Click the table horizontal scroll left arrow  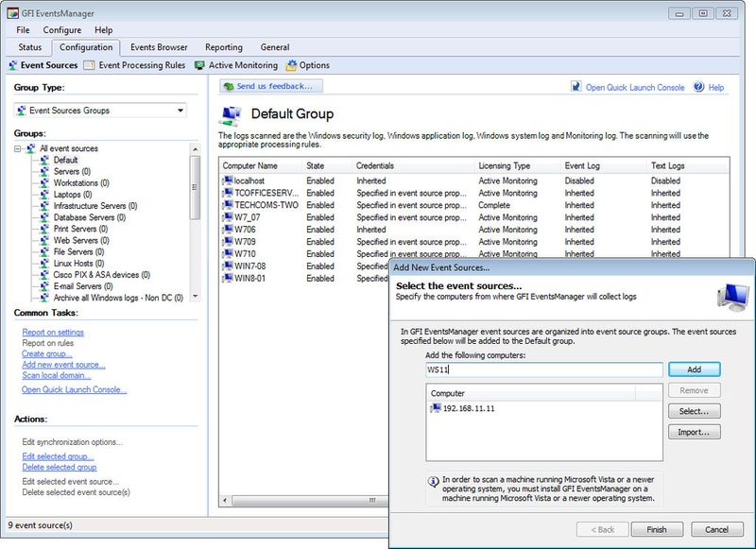coord(225,500)
